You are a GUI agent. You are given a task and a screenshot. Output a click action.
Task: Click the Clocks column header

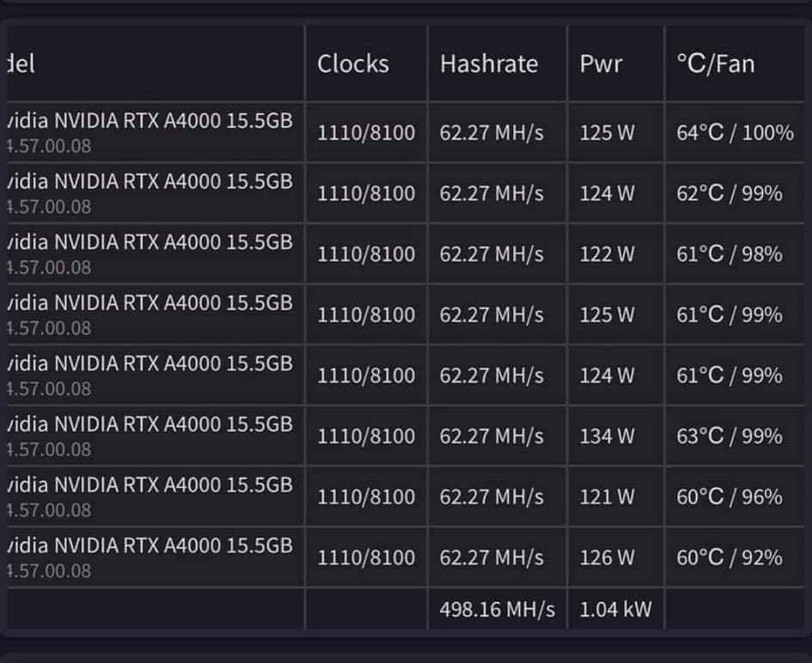tap(352, 64)
